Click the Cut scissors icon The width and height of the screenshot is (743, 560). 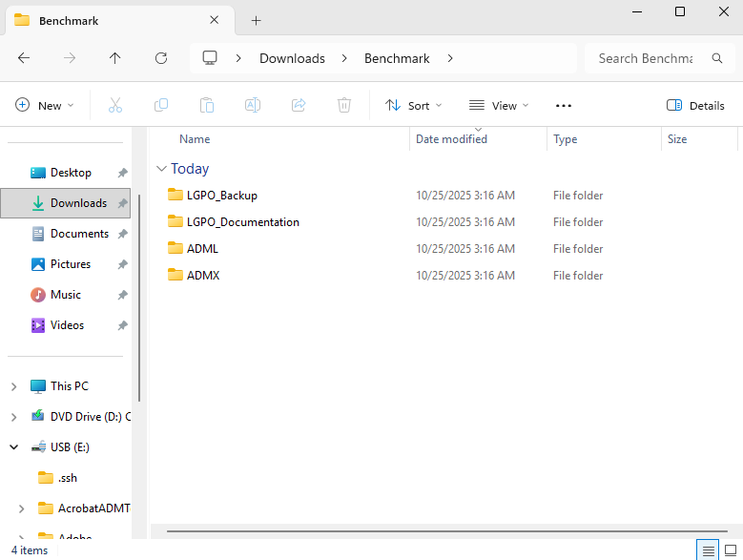click(115, 106)
